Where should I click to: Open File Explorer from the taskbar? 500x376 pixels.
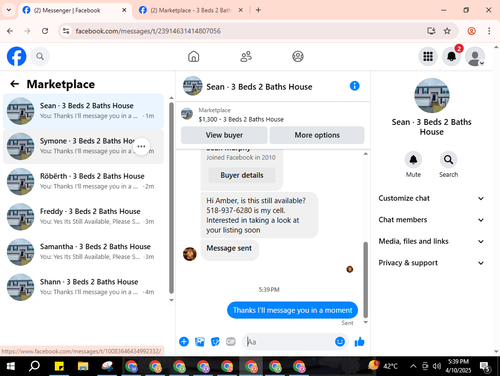[x=83, y=366]
